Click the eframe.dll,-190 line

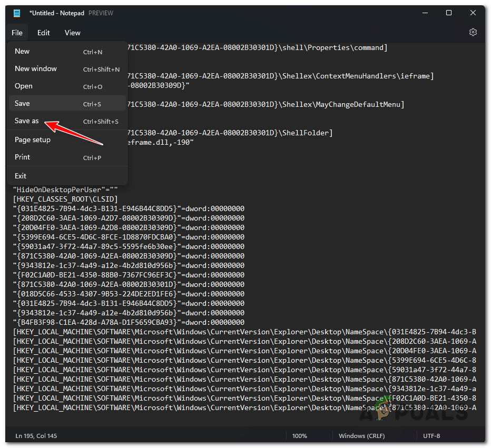[160, 142]
